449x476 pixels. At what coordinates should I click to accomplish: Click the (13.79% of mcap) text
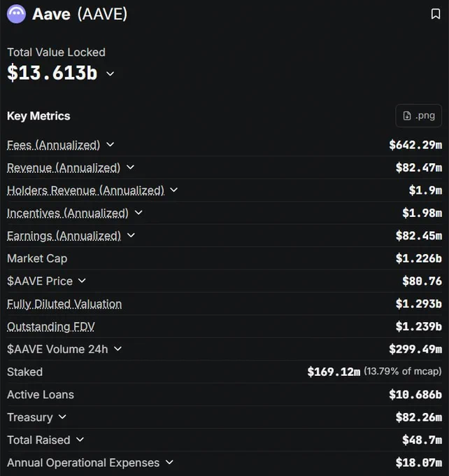[403, 371]
